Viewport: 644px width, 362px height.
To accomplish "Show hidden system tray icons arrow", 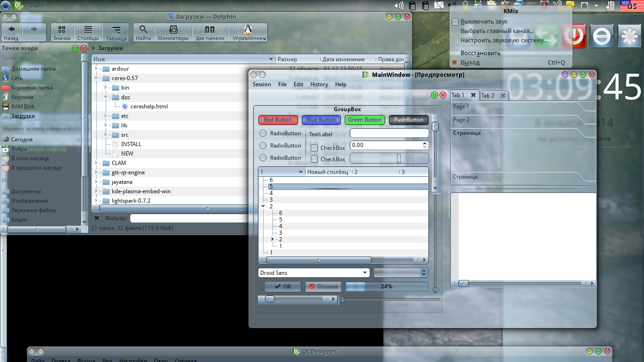I will pyautogui.click(x=596, y=6).
